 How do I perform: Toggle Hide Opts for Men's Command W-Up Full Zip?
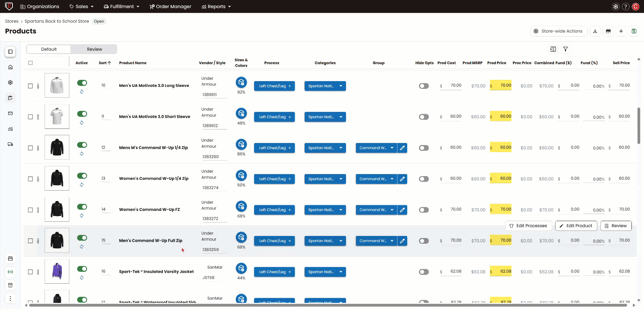(x=424, y=241)
